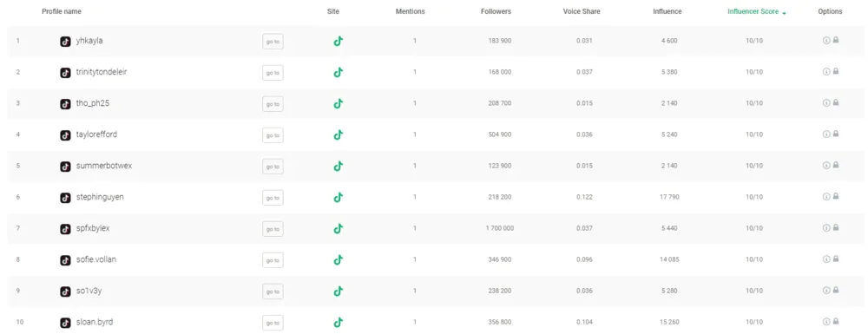Screen dimensions: 868x334
Task: Click the green TikTok site icon for yhkayla
Action: (x=339, y=41)
